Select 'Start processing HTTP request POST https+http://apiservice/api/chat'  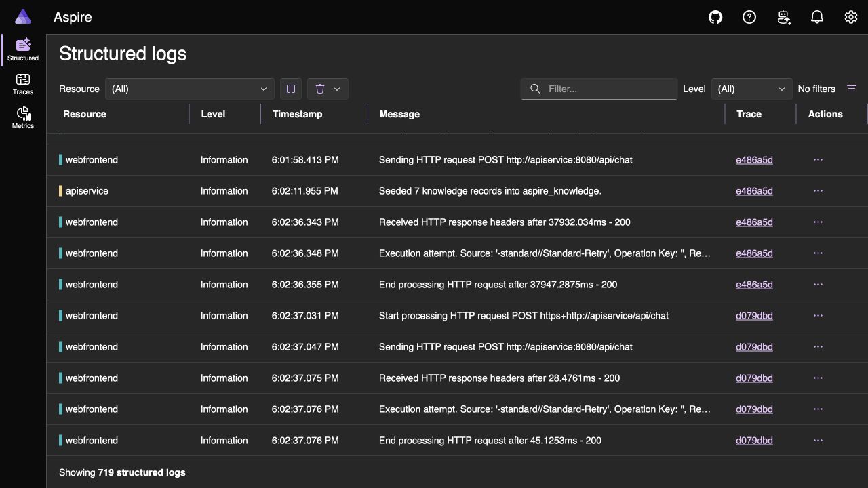point(524,316)
